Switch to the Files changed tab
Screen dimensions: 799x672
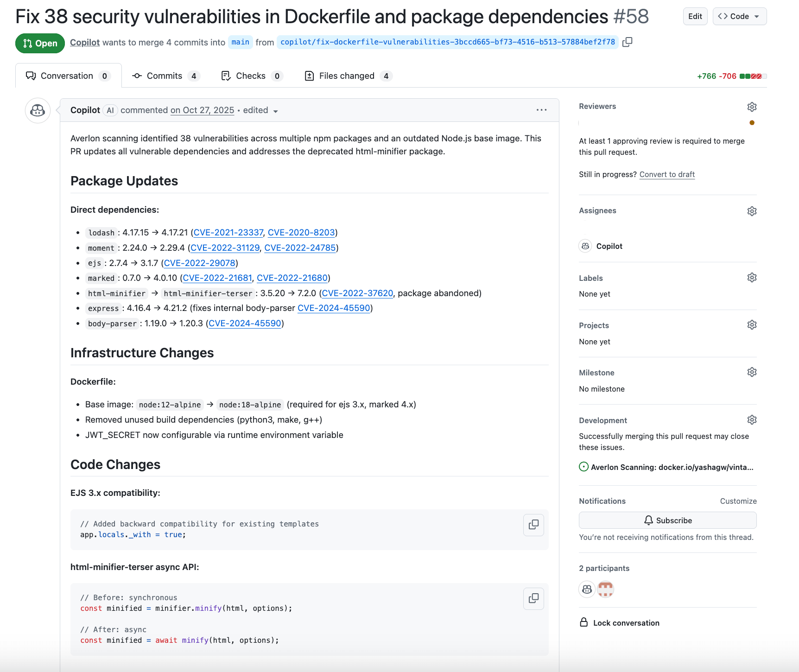click(347, 76)
